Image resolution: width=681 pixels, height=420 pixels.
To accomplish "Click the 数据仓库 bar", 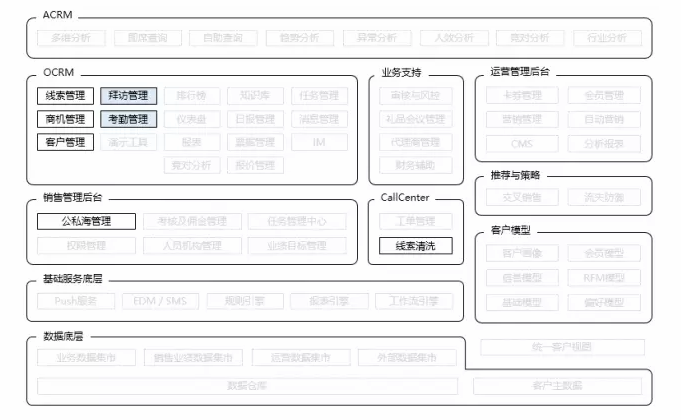I will [x=249, y=385].
